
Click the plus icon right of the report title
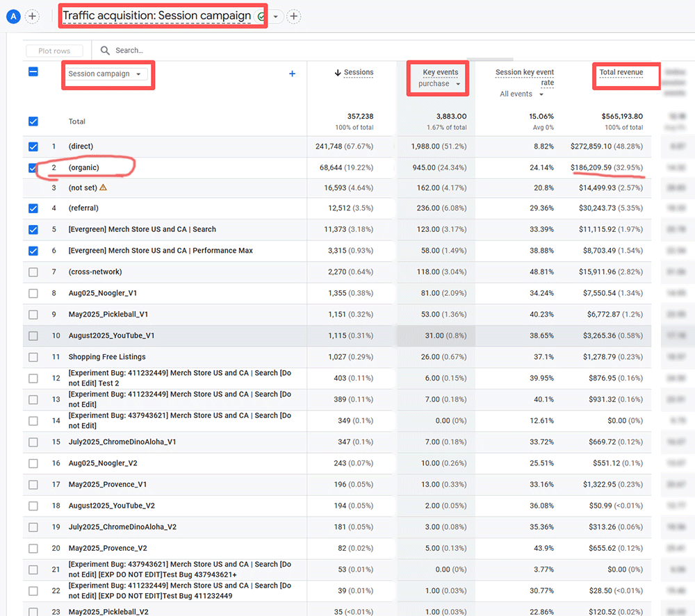(294, 16)
